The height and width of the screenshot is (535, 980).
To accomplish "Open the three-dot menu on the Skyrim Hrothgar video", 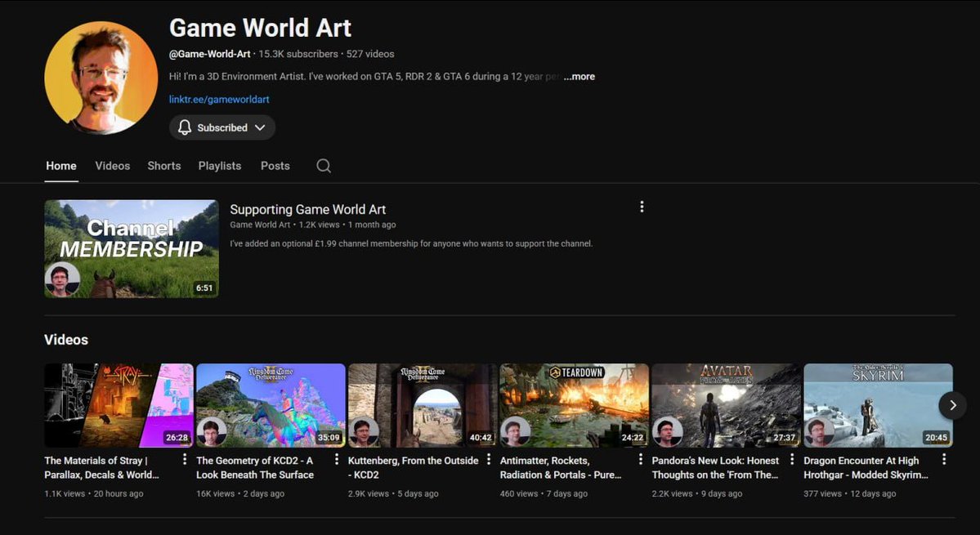I will (944, 459).
